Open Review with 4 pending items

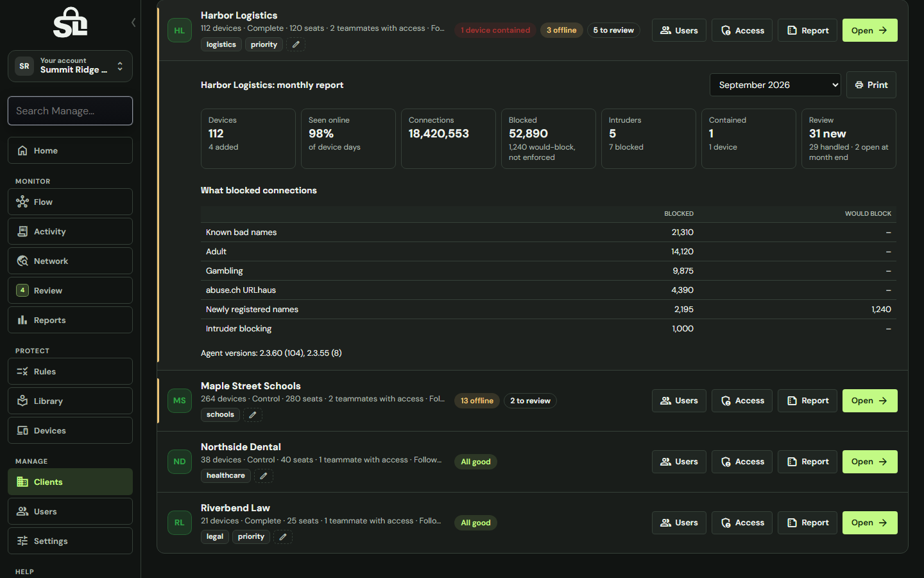point(70,290)
